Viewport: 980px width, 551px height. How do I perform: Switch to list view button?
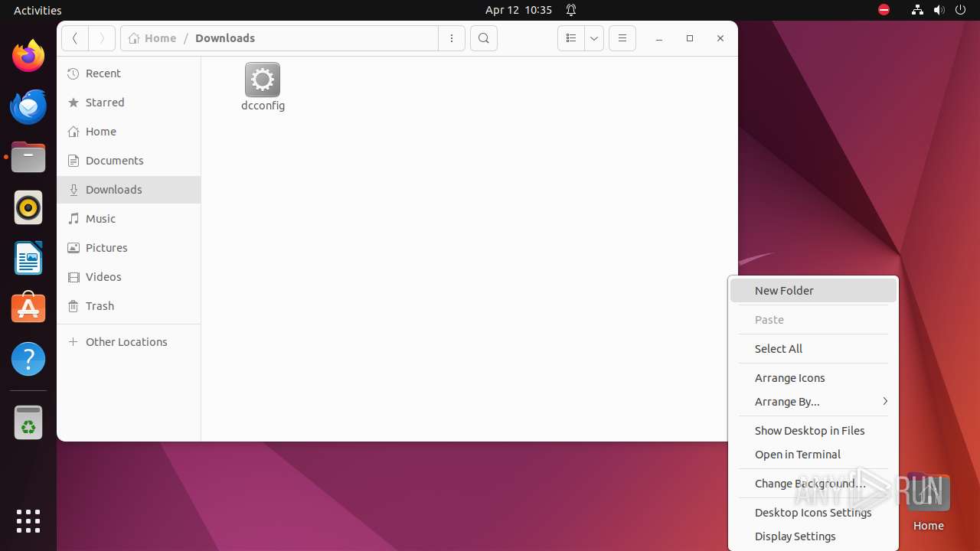tap(570, 38)
